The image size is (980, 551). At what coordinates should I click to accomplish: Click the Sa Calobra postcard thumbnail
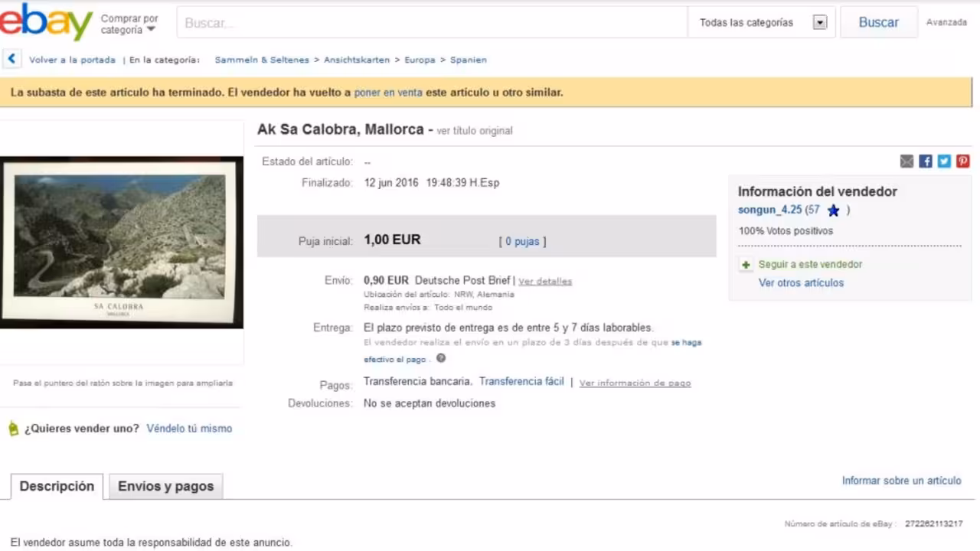point(121,243)
